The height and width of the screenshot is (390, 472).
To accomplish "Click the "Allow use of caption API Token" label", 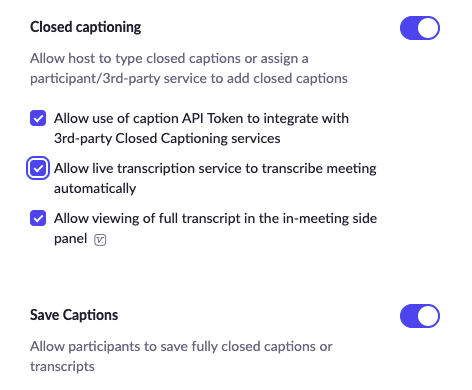I will [x=201, y=128].
